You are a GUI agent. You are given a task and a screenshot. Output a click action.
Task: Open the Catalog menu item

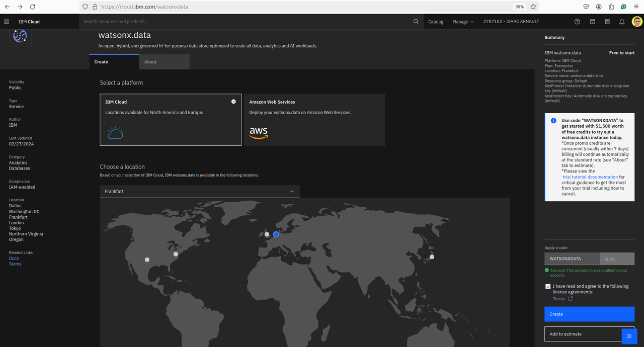click(436, 22)
